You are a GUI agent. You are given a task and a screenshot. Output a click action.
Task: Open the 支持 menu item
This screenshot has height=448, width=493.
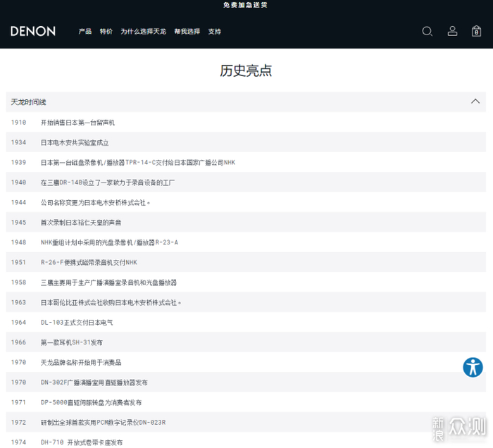214,32
